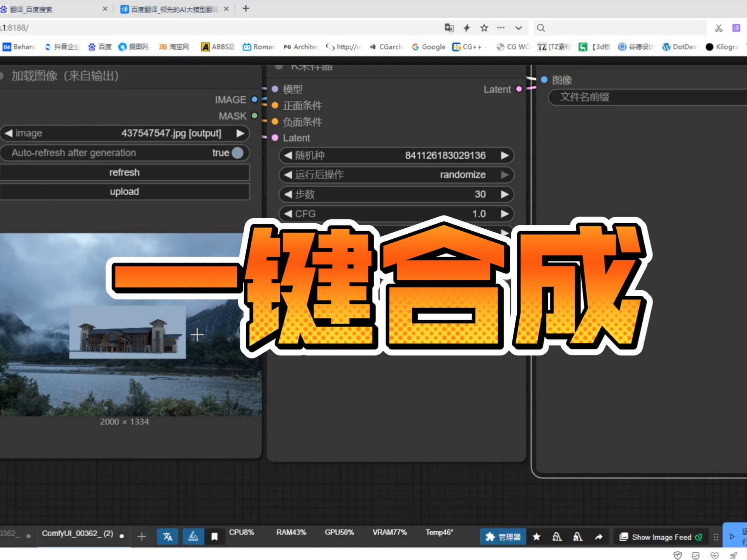Click the heart monitor icon in status bar
The height and width of the screenshot is (560, 747).
(714, 555)
